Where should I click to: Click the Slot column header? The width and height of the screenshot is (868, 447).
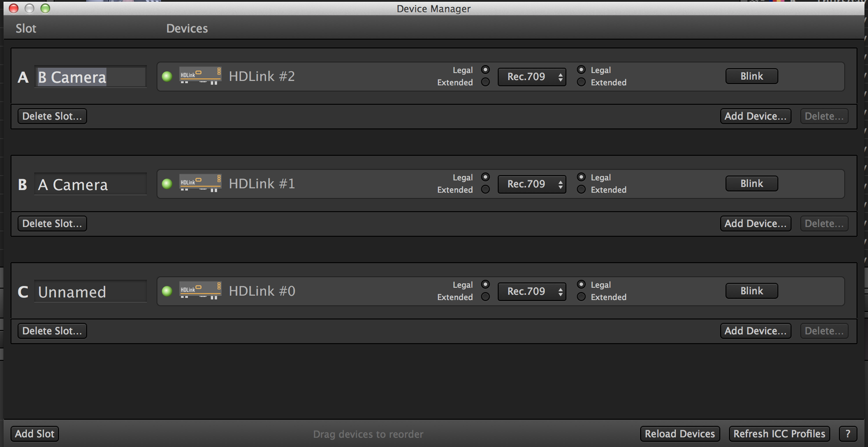[x=26, y=28]
